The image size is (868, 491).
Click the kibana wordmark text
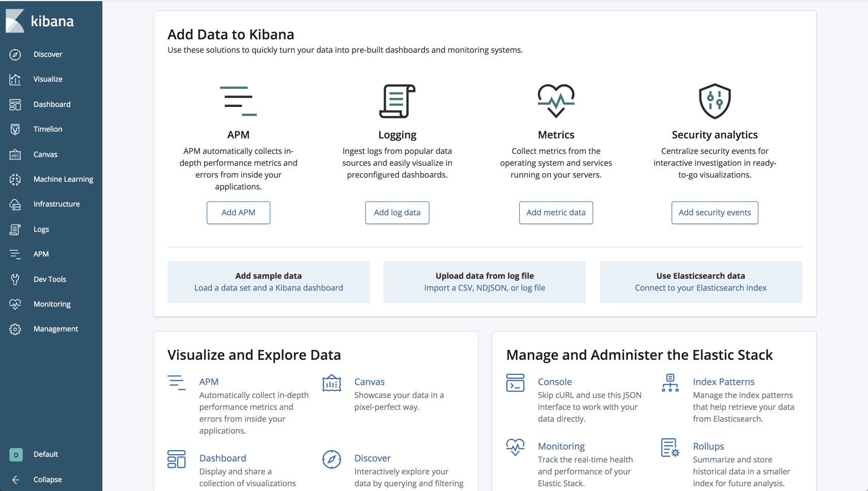(52, 21)
